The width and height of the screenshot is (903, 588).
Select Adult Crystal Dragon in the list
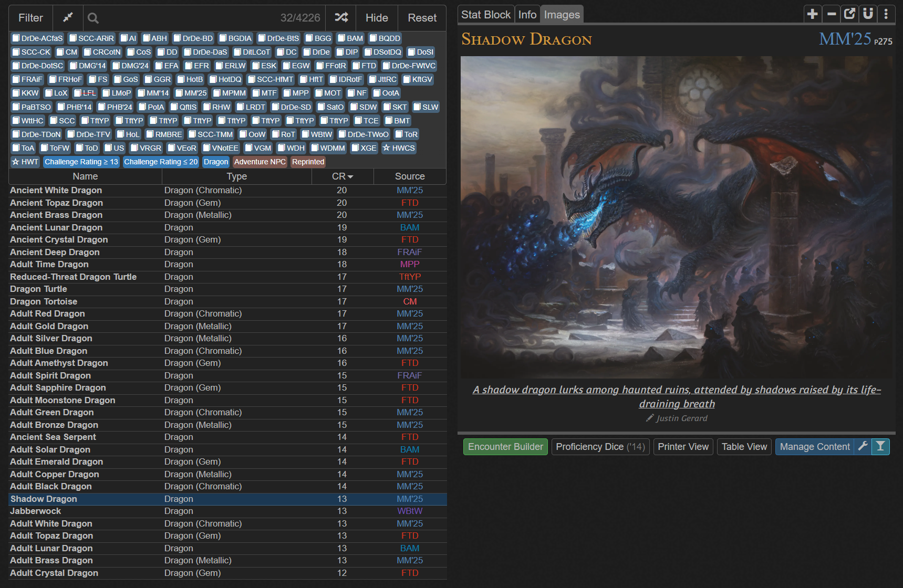click(x=227, y=573)
